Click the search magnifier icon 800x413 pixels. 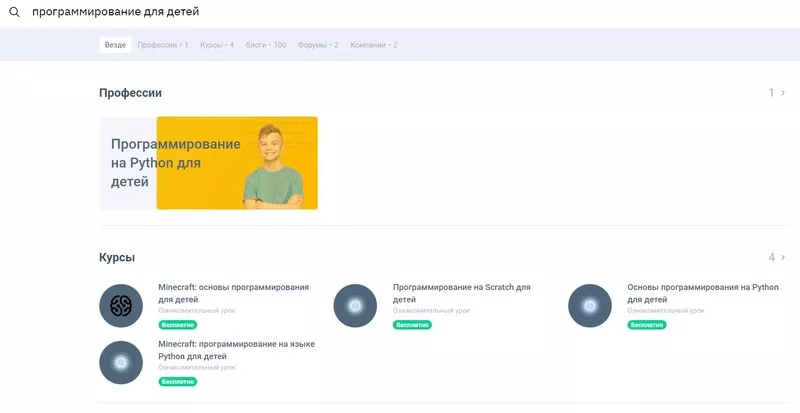[14, 13]
